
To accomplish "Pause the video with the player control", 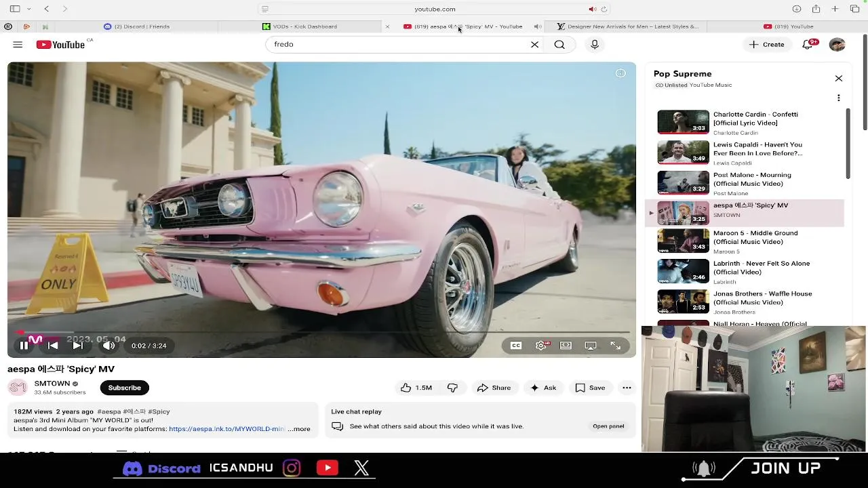I will (24, 346).
